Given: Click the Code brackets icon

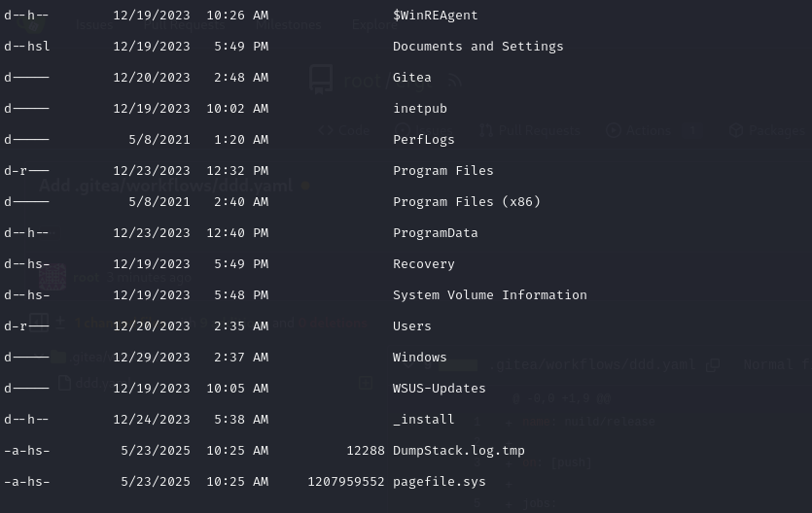Looking at the screenshot, I should (326, 130).
